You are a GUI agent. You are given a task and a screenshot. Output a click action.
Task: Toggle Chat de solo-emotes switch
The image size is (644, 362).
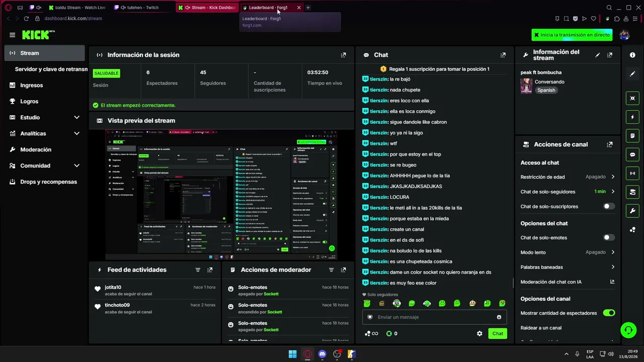[609, 237]
